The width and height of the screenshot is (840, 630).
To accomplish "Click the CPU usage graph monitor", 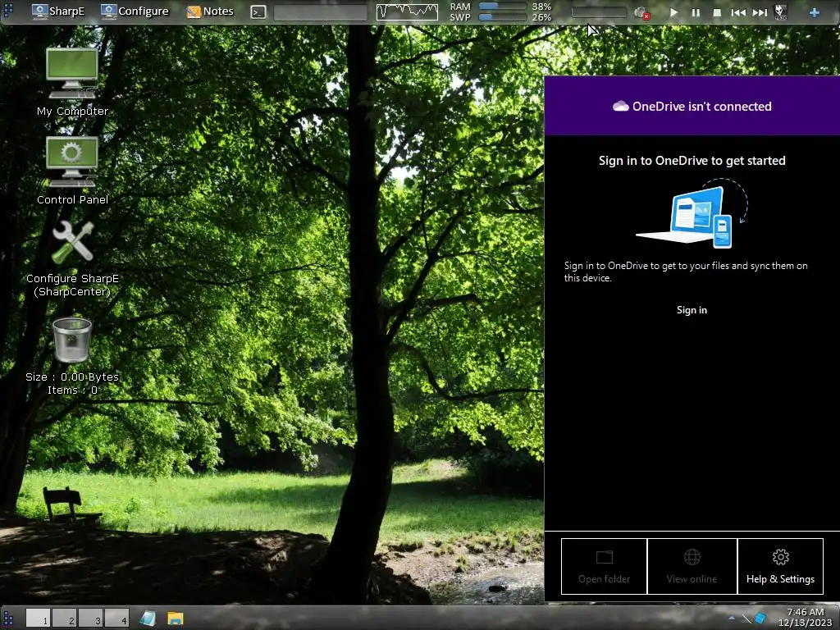I will point(407,11).
